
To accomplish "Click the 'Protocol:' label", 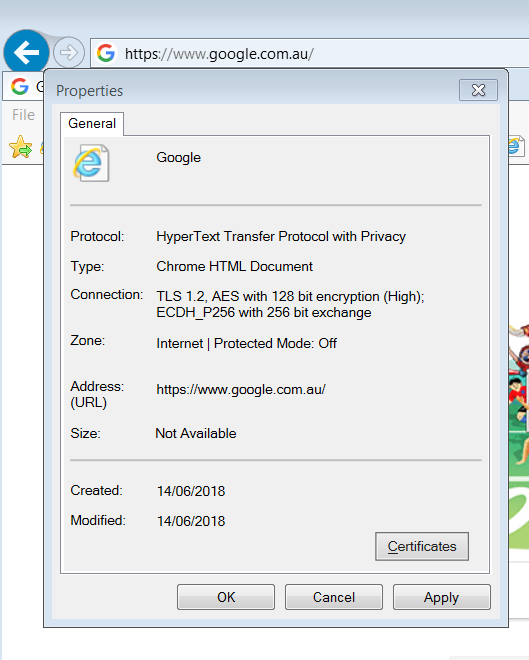I will click(97, 237).
